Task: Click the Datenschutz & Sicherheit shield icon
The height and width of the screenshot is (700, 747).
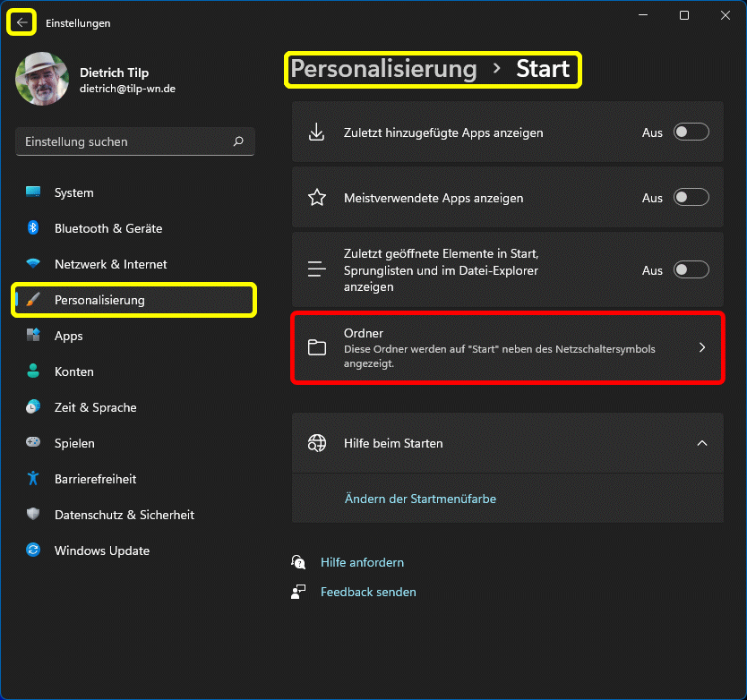Action: [x=33, y=515]
